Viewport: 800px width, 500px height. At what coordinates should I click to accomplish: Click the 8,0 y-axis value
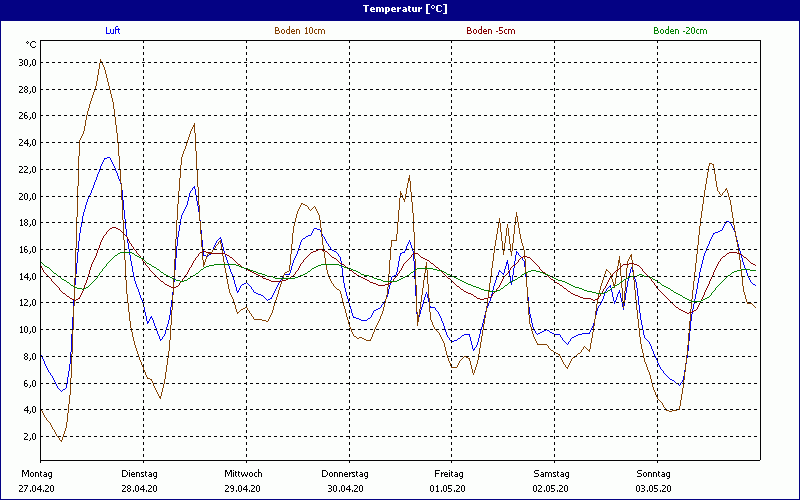(29, 357)
